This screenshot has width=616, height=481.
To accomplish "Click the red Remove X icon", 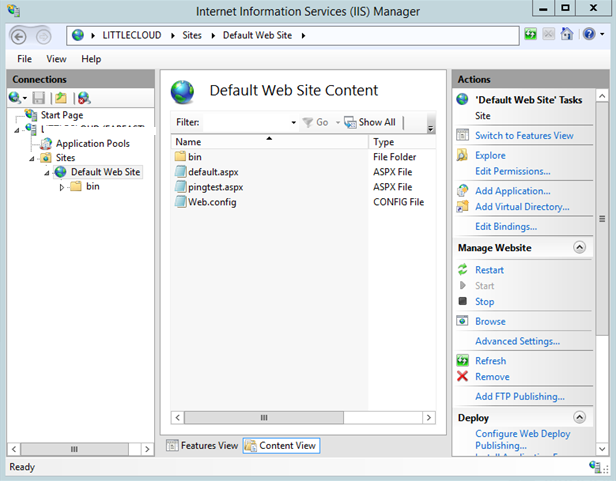I will click(x=462, y=377).
